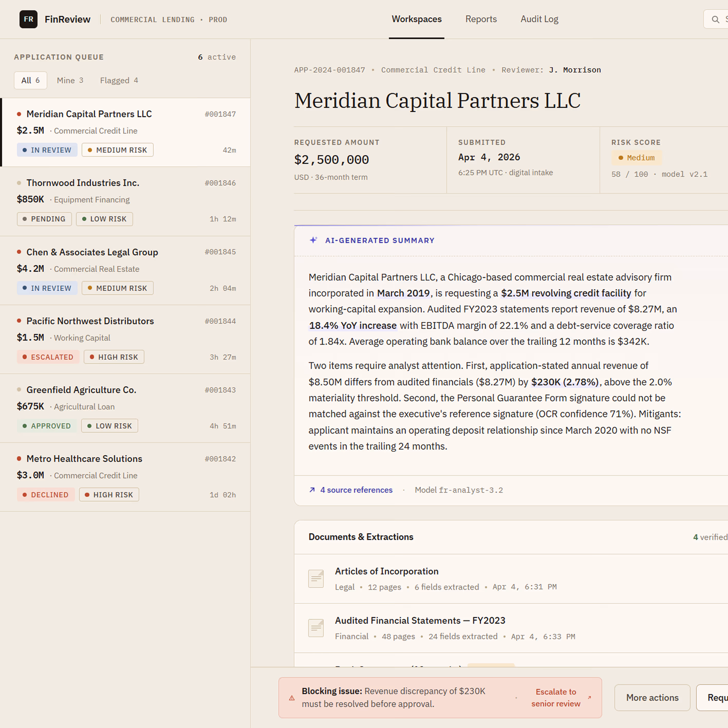This screenshot has width=728, height=728.
Task: Open the Reports tab
Action: (x=481, y=19)
